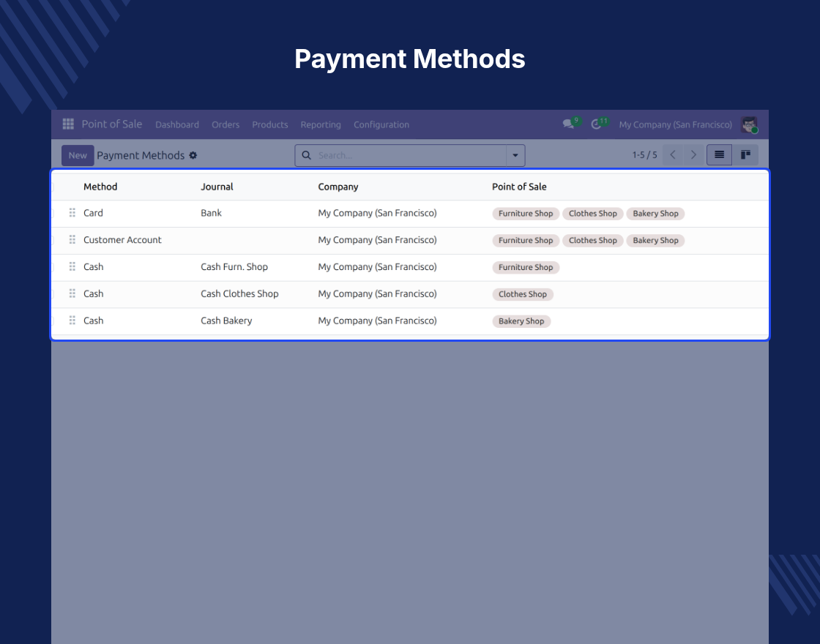Click the Point of Sale app title
Viewport: 820px width, 644px height.
[112, 124]
